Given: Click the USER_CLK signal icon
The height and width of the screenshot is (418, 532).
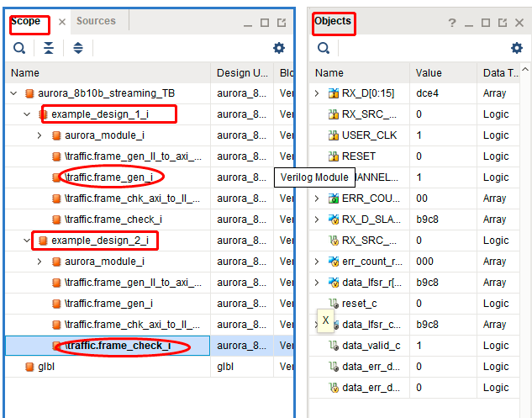Looking at the screenshot, I should pos(334,135).
